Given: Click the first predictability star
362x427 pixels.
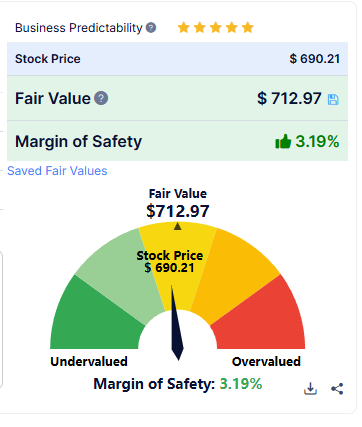Looking at the screenshot, I should tap(184, 28).
